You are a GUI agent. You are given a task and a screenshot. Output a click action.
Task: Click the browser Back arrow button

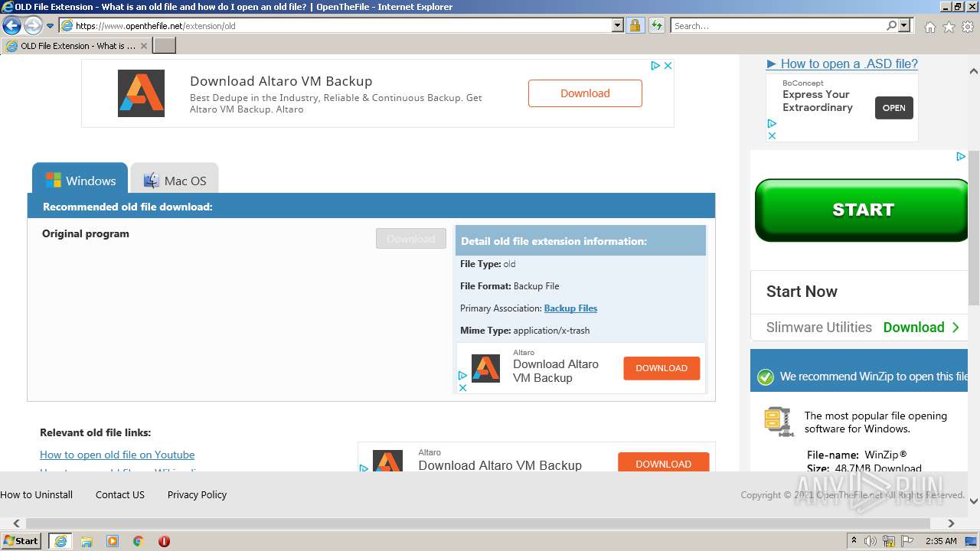11,25
